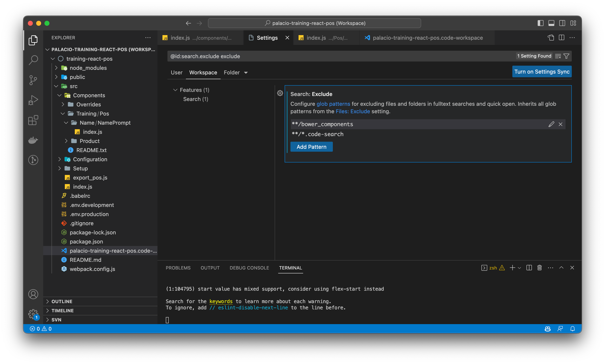This screenshot has height=364, width=605.
Task: Switch to the User settings tab
Action: point(177,73)
